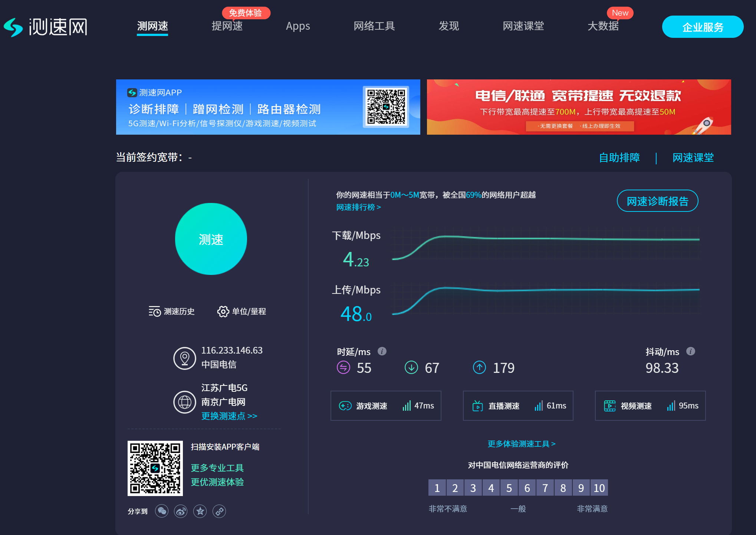The width and height of the screenshot is (756, 535).
Task: Open the 测网速 tab
Action: pyautogui.click(x=152, y=26)
